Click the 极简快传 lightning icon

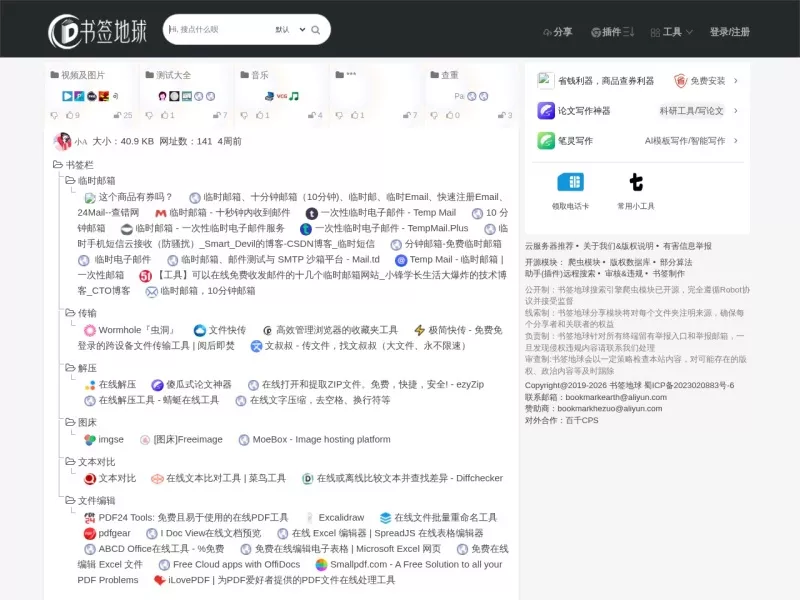419,331
